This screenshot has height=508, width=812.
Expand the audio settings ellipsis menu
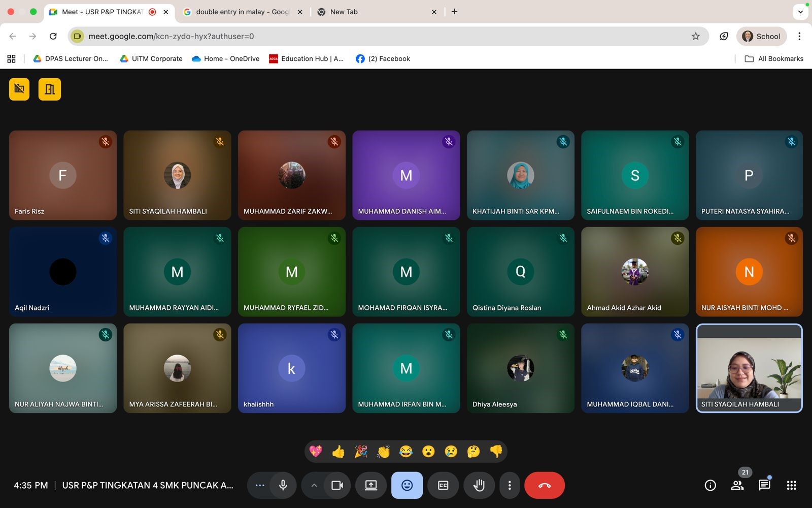[260, 485]
